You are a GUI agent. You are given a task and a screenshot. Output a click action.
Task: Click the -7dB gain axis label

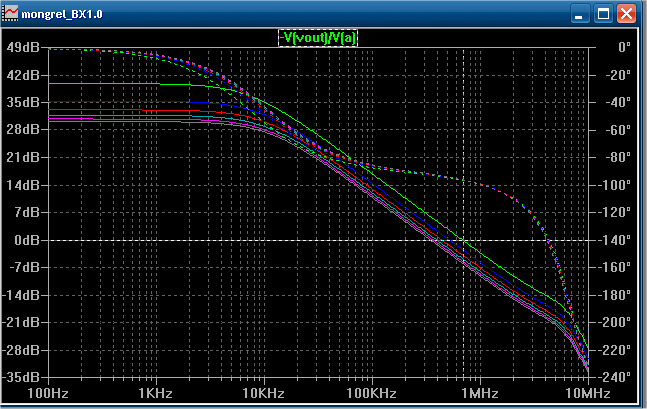[24, 267]
